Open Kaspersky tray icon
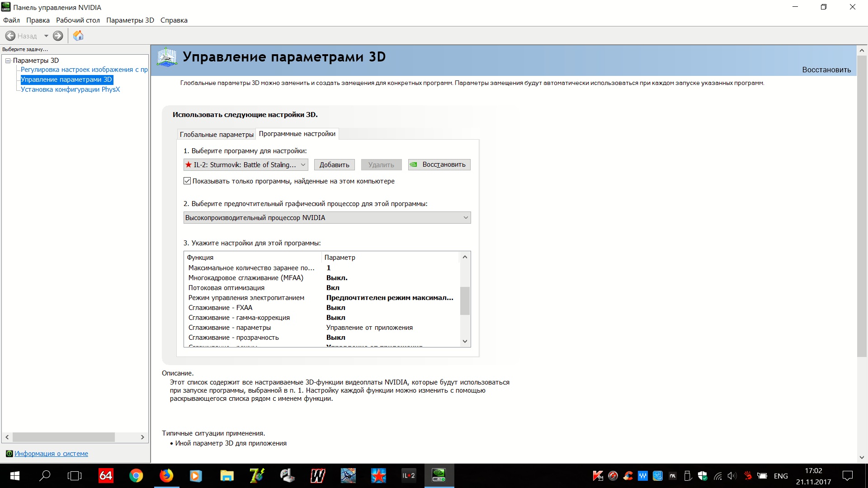 point(598,476)
